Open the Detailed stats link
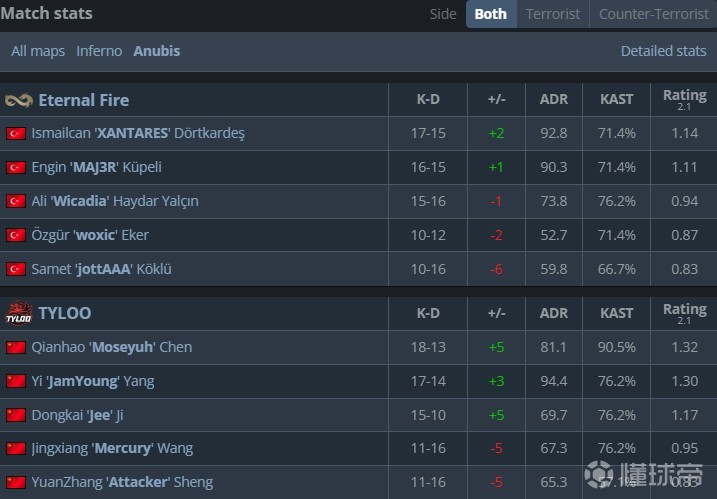717x499 pixels. [663, 51]
